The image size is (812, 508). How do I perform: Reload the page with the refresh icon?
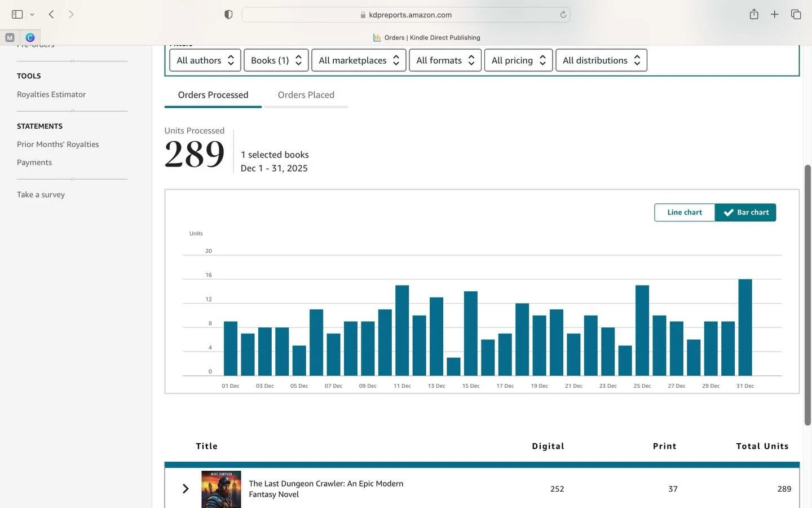click(563, 15)
